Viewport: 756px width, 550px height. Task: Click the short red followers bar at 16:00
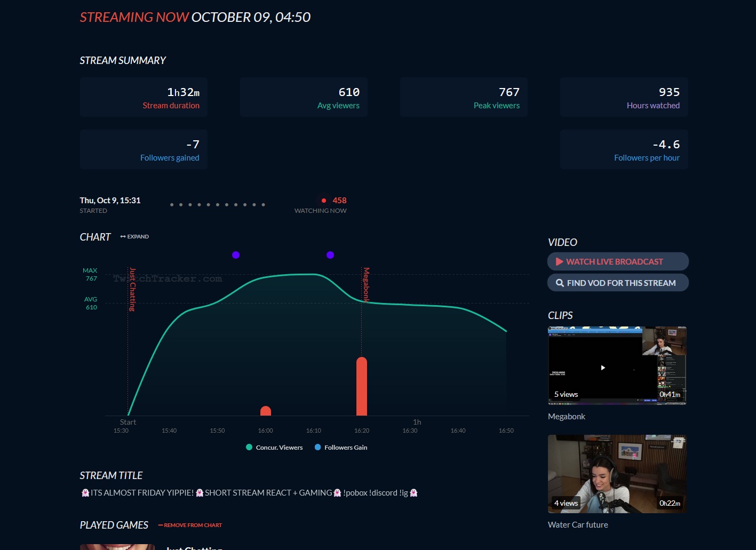click(266, 411)
